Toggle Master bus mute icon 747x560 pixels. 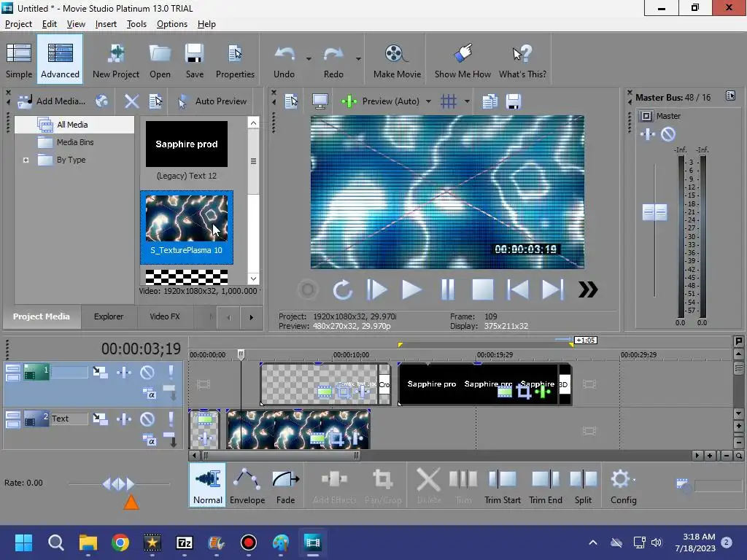(x=668, y=134)
